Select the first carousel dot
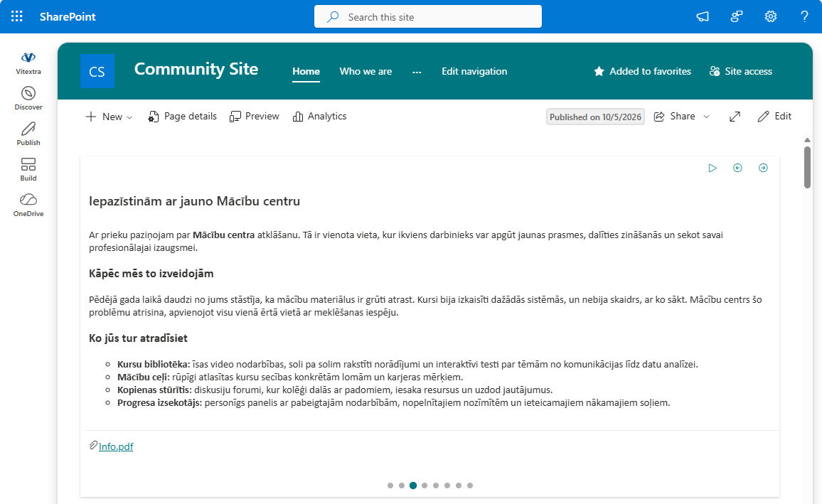The height and width of the screenshot is (504, 822). (x=390, y=486)
